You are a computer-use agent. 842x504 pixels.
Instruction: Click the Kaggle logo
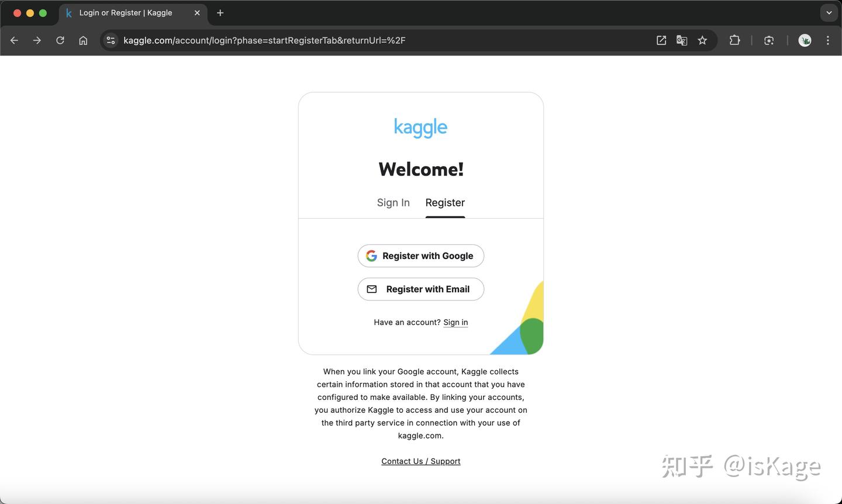coord(420,127)
